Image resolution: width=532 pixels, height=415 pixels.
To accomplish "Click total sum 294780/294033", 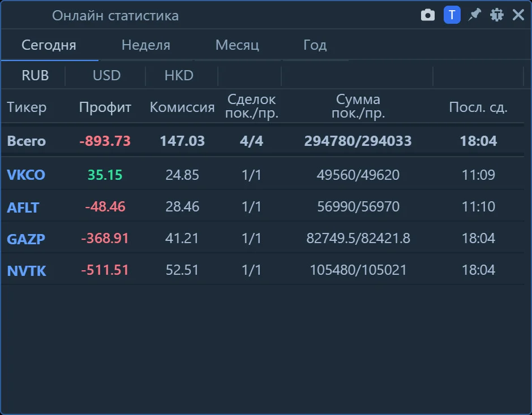I will pyautogui.click(x=358, y=141).
